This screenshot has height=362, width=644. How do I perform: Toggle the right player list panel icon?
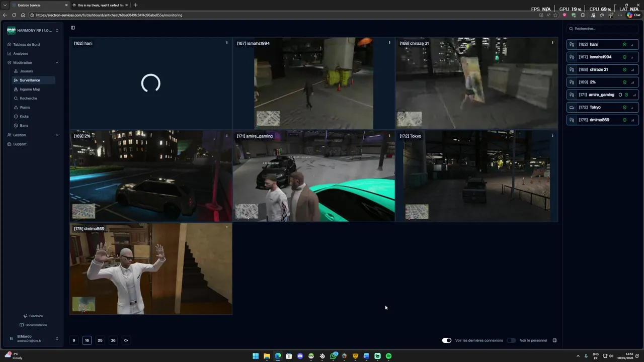554,340
